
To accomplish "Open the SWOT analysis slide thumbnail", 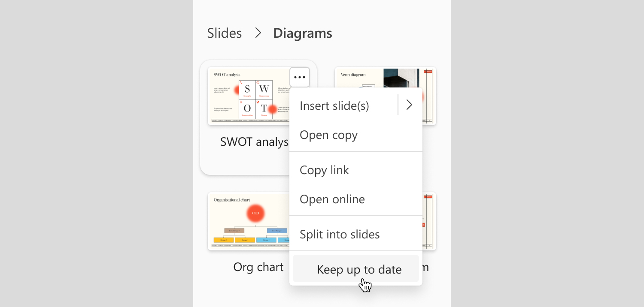I will (x=248, y=96).
